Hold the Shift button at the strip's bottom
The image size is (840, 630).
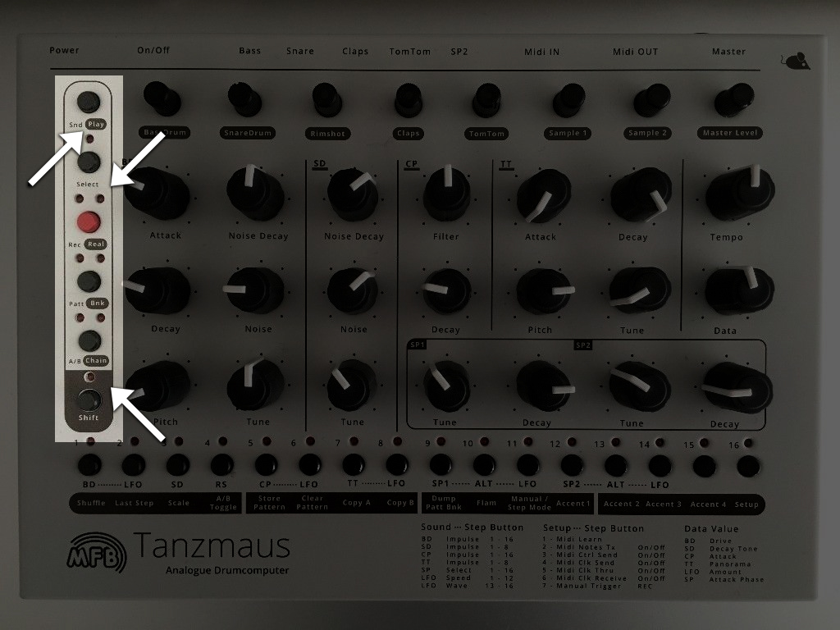pyautogui.click(x=89, y=399)
